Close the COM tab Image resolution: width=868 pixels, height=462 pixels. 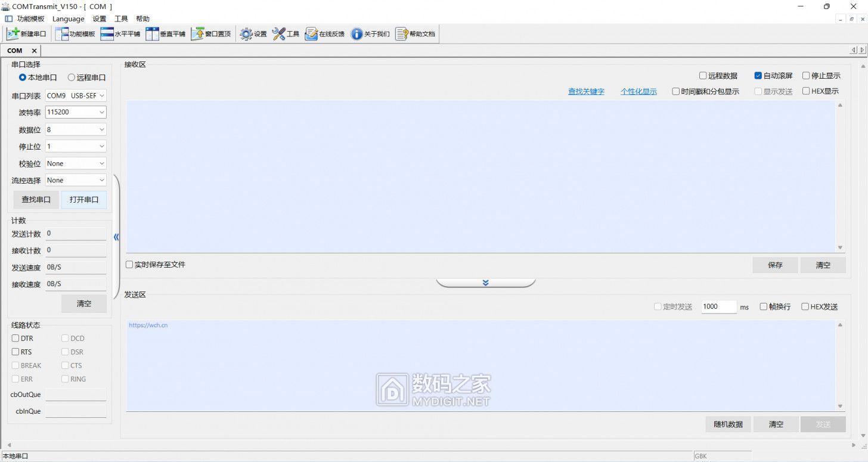click(x=34, y=51)
